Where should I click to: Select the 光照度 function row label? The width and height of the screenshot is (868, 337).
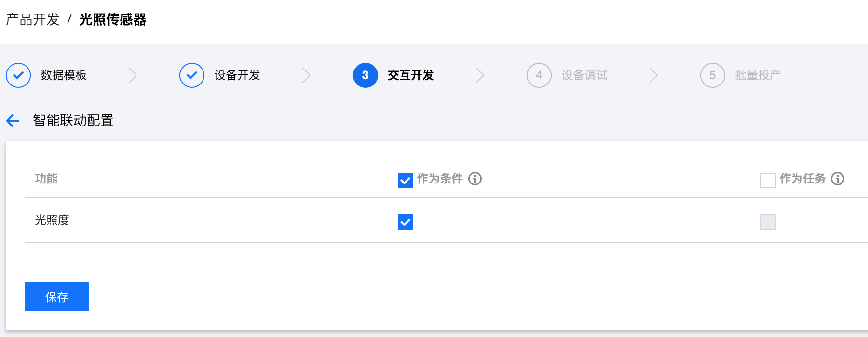click(52, 220)
